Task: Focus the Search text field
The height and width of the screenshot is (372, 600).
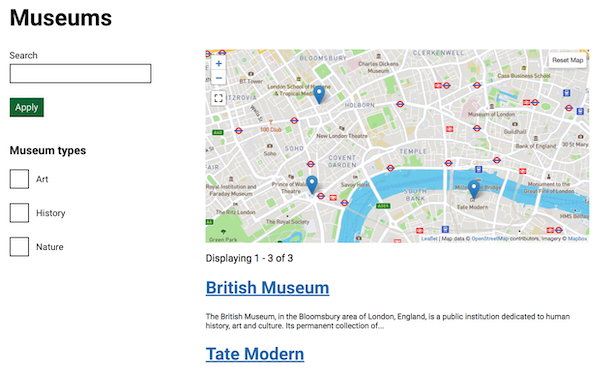Action: (80, 73)
